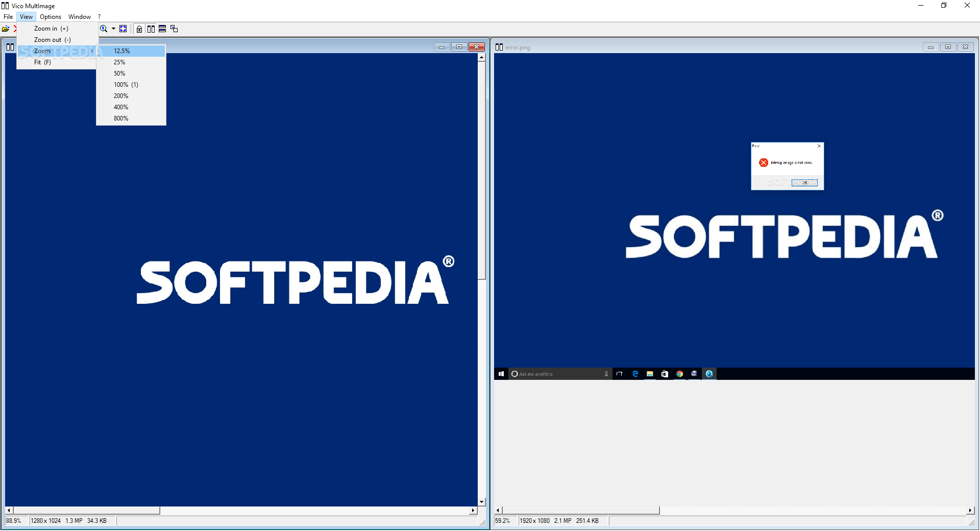Click left window's horizontal scroll right arrow
980x531 pixels.
tap(473, 510)
